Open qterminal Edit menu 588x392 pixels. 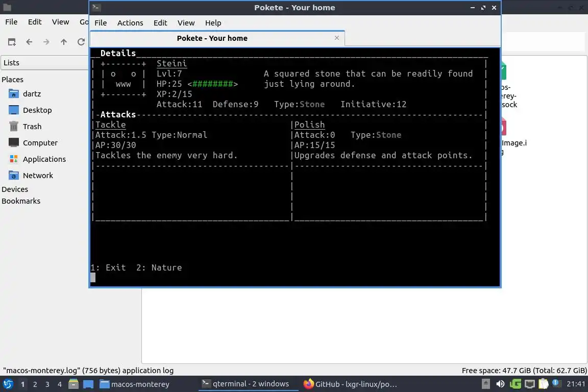(x=160, y=23)
